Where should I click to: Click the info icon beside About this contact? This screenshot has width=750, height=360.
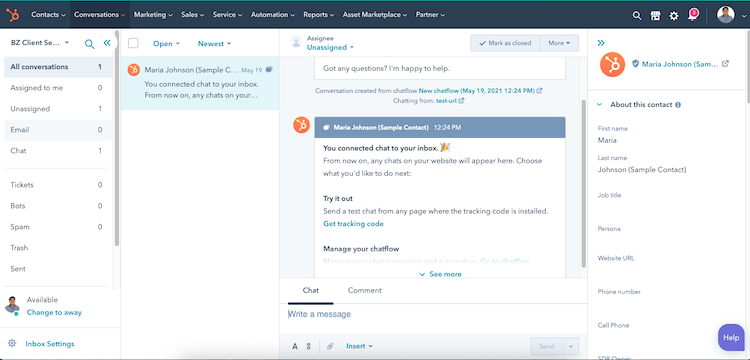678,105
